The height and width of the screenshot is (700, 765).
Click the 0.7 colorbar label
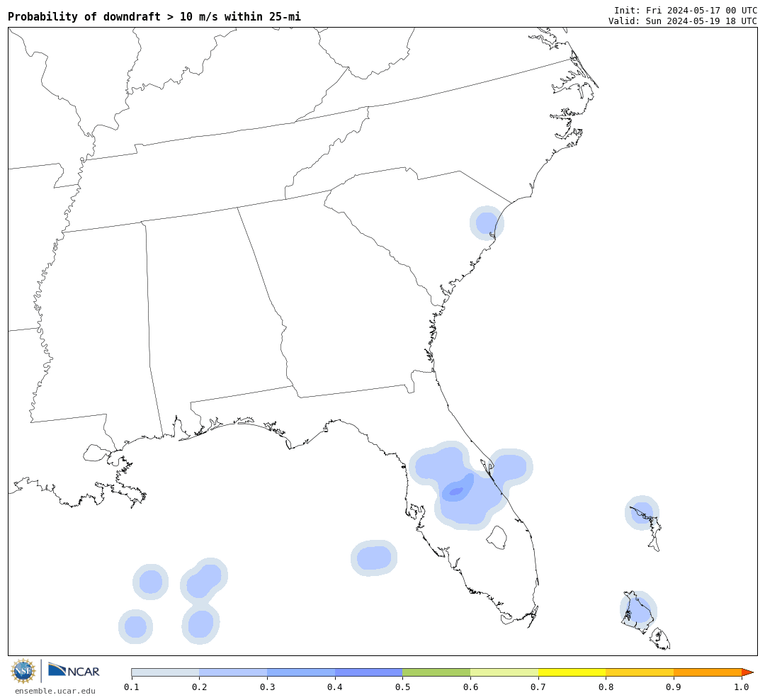click(x=538, y=687)
